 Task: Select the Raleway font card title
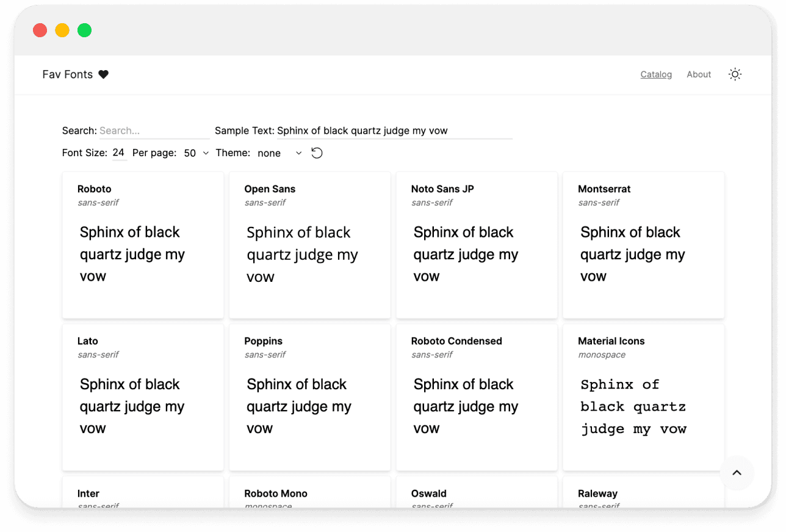click(598, 494)
